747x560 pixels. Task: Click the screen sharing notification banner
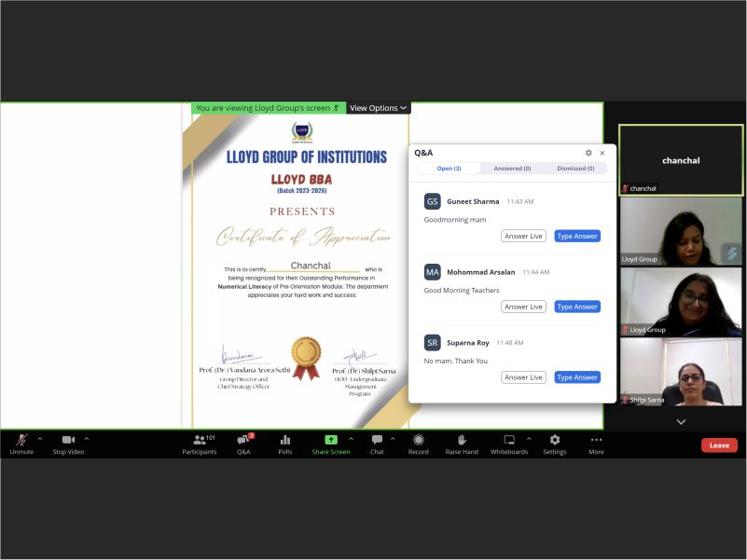(x=269, y=108)
